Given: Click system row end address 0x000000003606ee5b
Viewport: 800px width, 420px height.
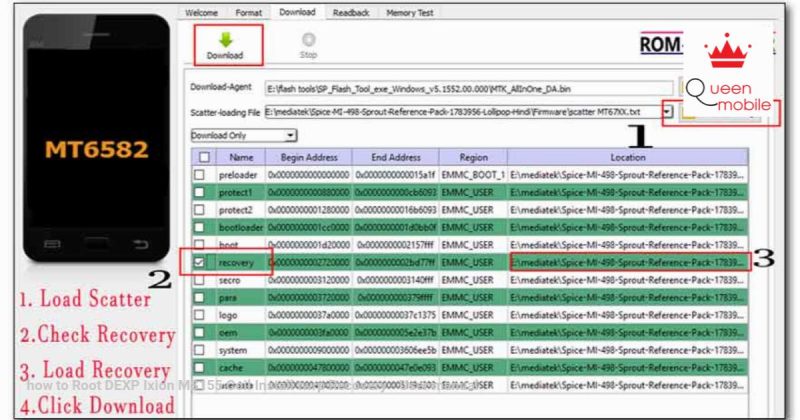Looking at the screenshot, I should 395,350.
